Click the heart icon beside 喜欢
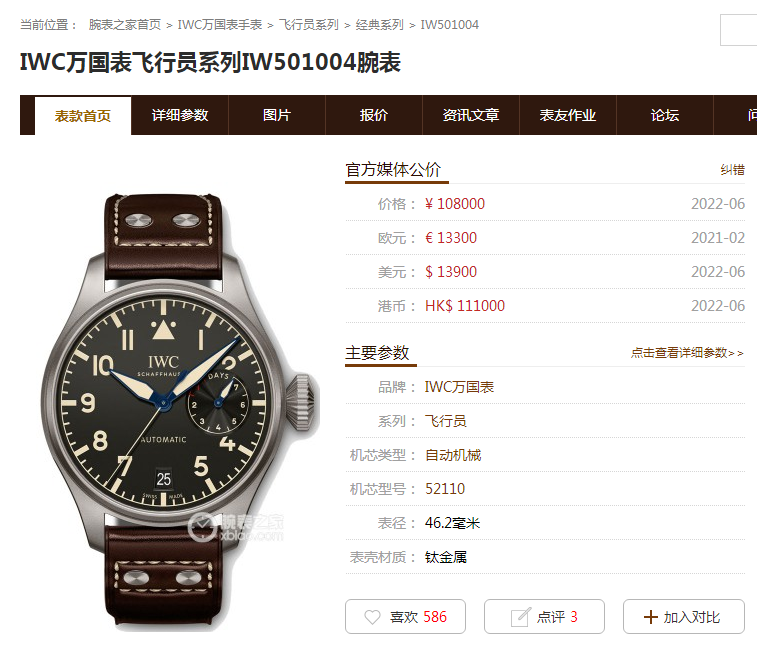 (372, 617)
